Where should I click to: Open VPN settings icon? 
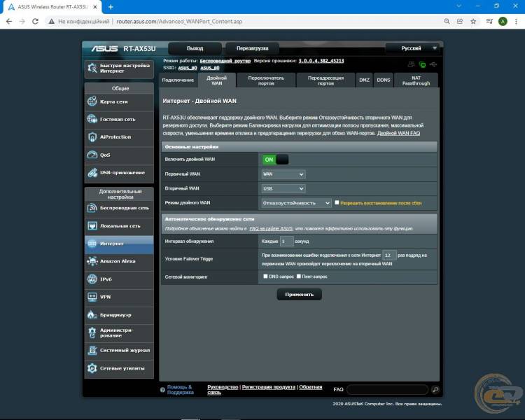[x=92, y=297]
